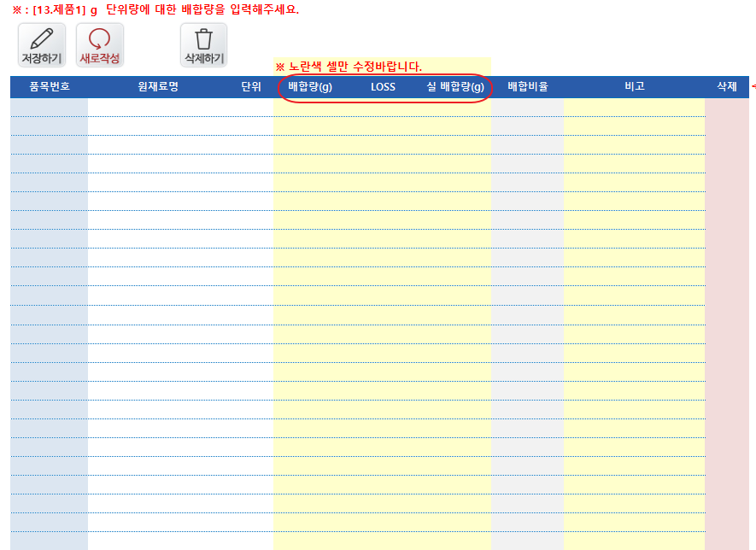
Task: Select the 비고 column header
Action: [635, 87]
